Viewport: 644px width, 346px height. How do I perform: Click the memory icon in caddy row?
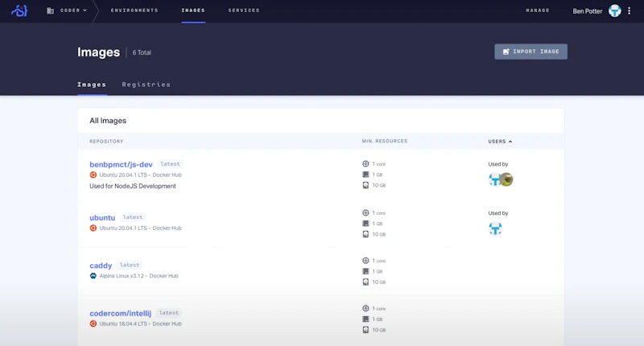point(365,271)
